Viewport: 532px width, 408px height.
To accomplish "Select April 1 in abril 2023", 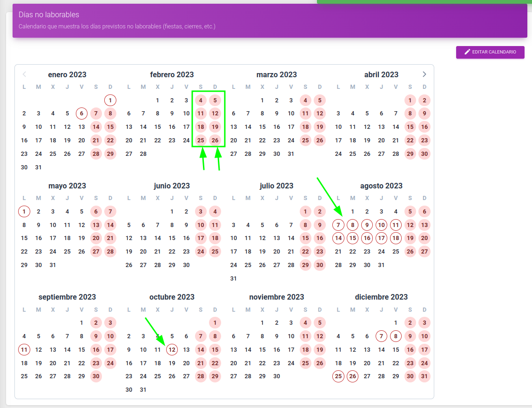I will tap(410, 100).
